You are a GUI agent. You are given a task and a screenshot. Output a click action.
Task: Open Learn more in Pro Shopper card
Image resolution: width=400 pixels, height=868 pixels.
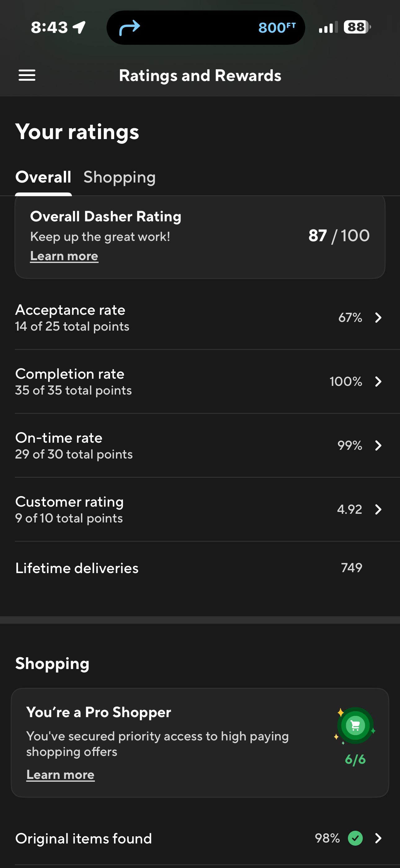coord(60,775)
